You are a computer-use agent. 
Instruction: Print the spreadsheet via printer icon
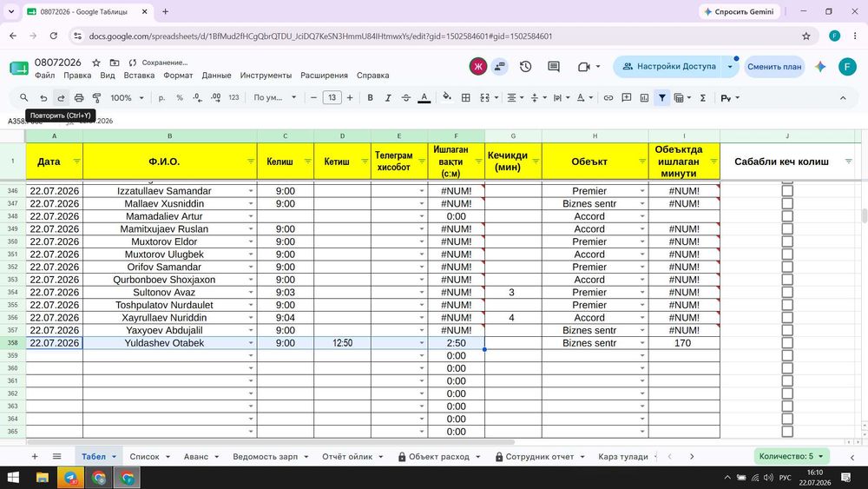(79, 97)
